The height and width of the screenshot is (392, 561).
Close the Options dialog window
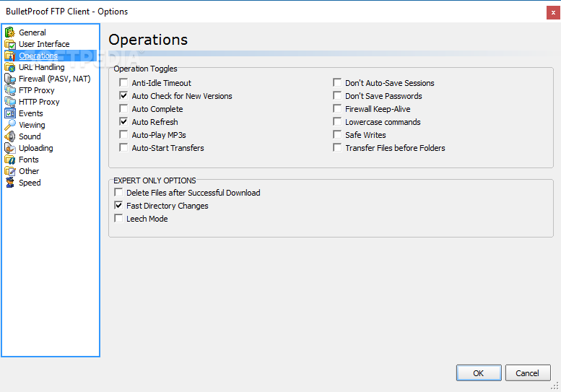(553, 12)
